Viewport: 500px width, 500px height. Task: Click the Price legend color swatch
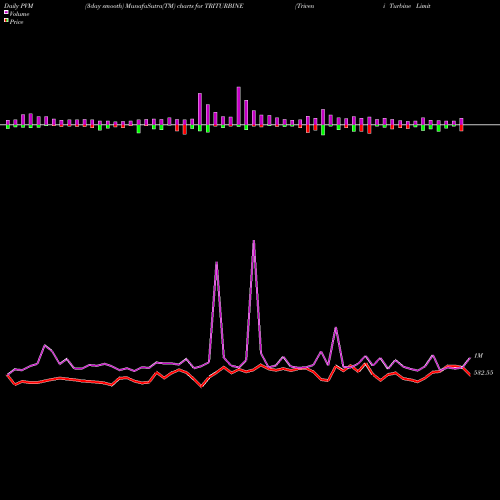(x=6, y=21)
